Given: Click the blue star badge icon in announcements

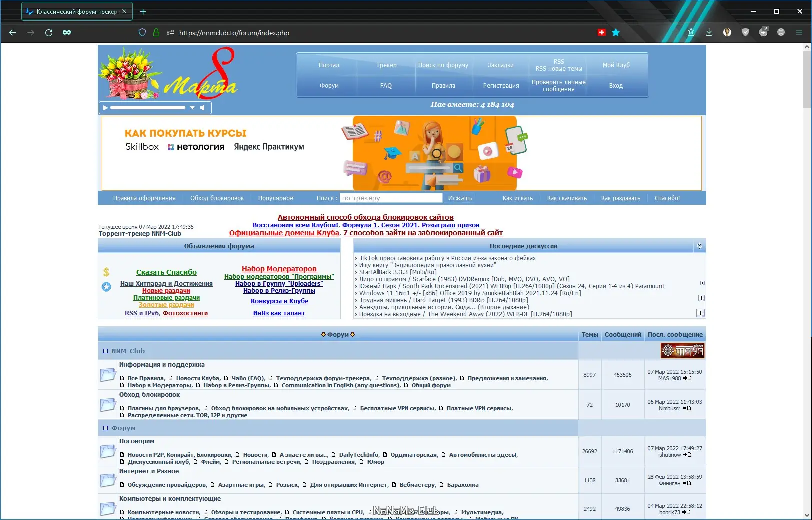Looking at the screenshot, I should (106, 287).
